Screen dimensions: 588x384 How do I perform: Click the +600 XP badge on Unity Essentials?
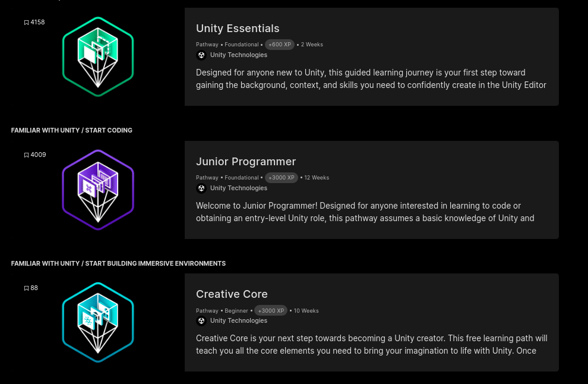click(279, 44)
